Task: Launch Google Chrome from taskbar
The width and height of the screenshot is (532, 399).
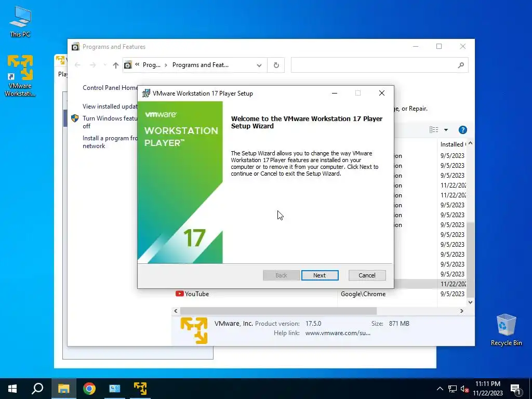Action: tap(89, 389)
